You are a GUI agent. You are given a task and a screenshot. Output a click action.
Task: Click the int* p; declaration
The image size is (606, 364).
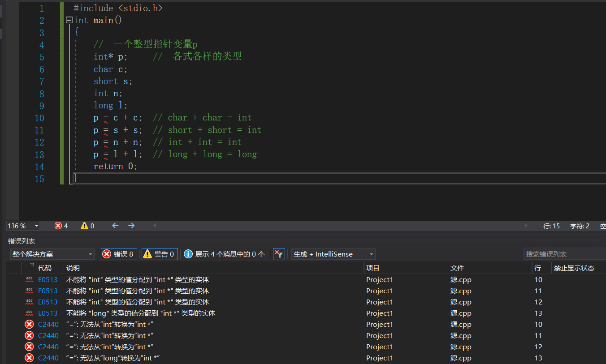(x=110, y=57)
